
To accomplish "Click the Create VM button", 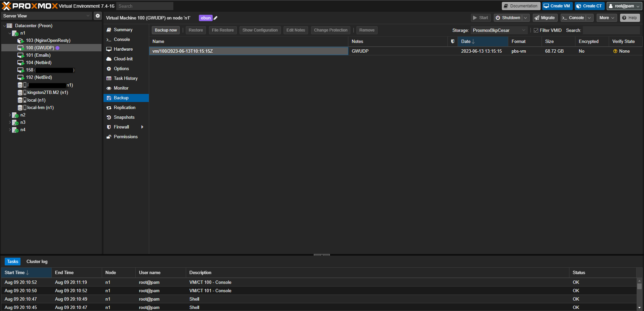I will pyautogui.click(x=557, y=6).
